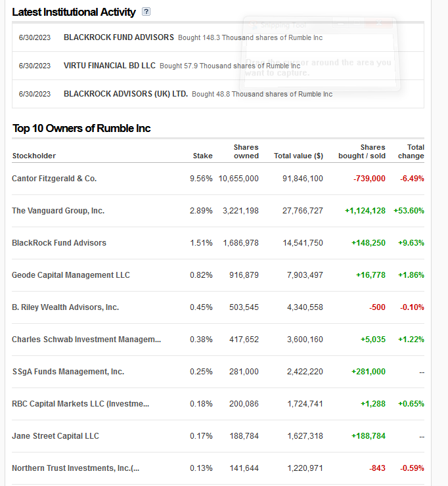Click total change -0.10%
448x486 pixels.
(x=412, y=307)
